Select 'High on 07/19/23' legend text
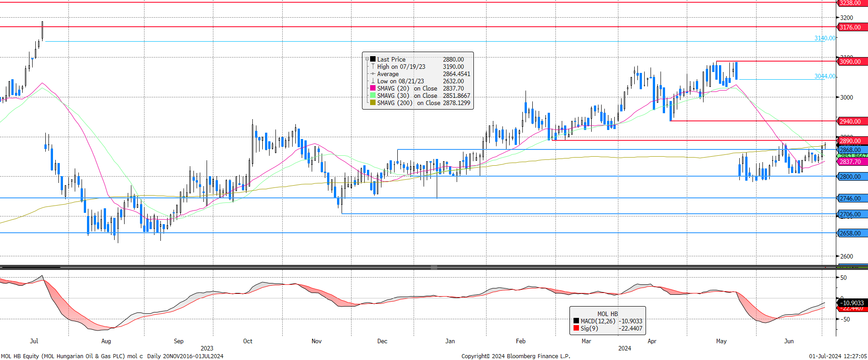 401,67
